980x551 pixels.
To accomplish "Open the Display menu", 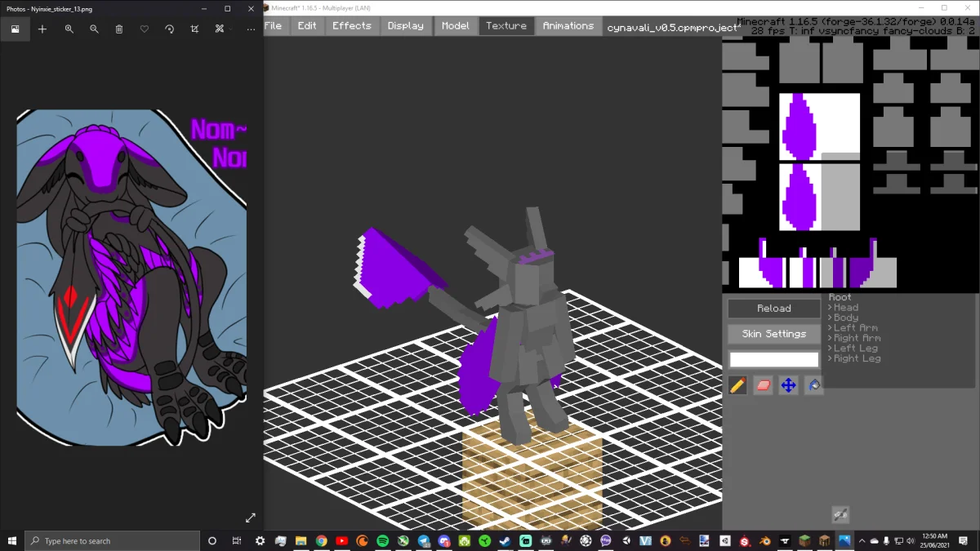I will click(406, 25).
